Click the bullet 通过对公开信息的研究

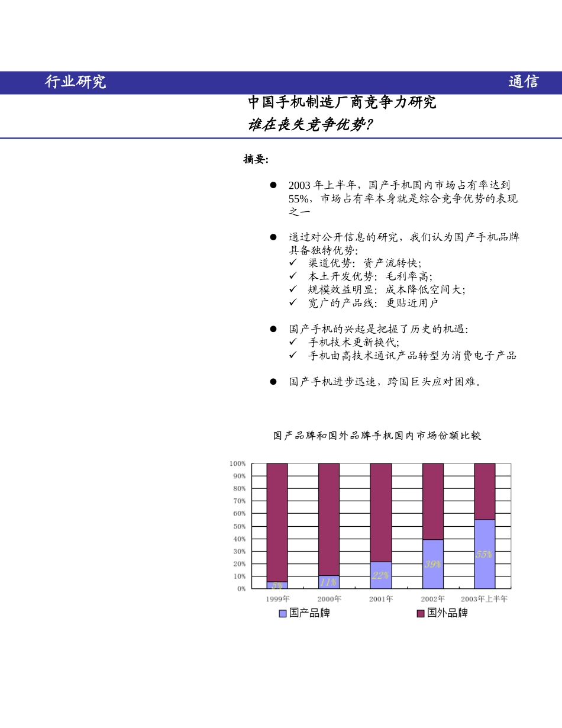pos(404,243)
